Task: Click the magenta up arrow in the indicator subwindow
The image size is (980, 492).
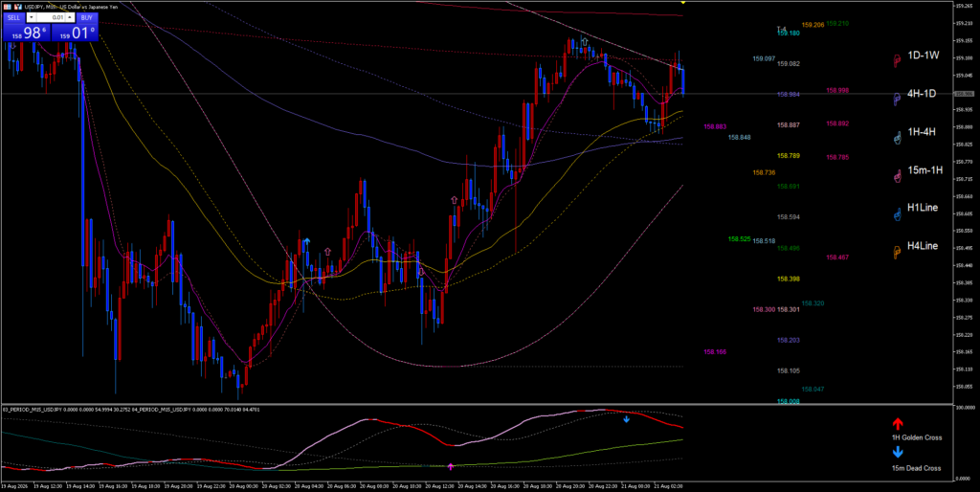Action: (x=451, y=466)
